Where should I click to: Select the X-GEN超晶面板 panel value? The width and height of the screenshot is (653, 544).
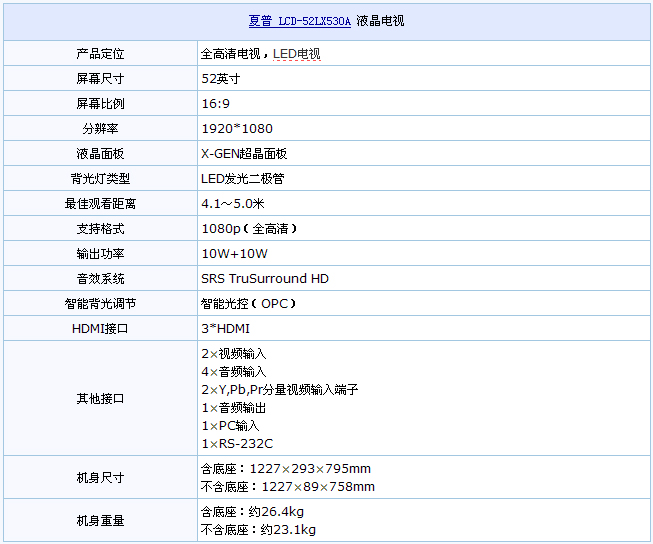(244, 153)
